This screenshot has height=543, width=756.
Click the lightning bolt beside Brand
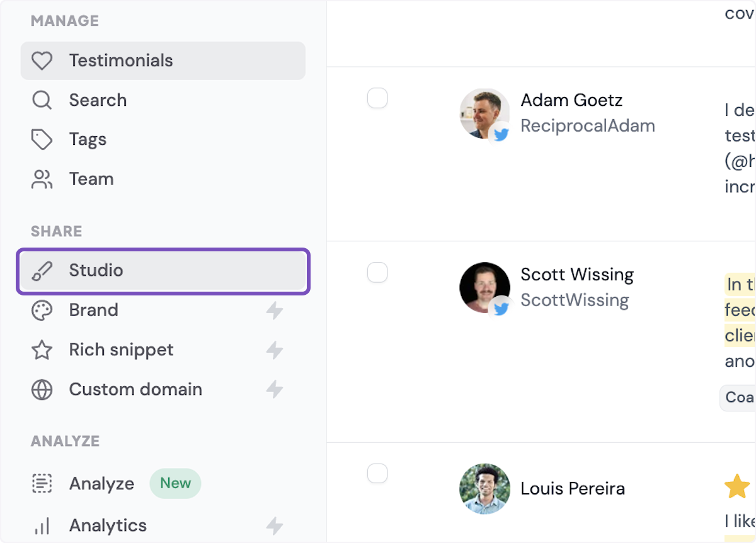[274, 311]
